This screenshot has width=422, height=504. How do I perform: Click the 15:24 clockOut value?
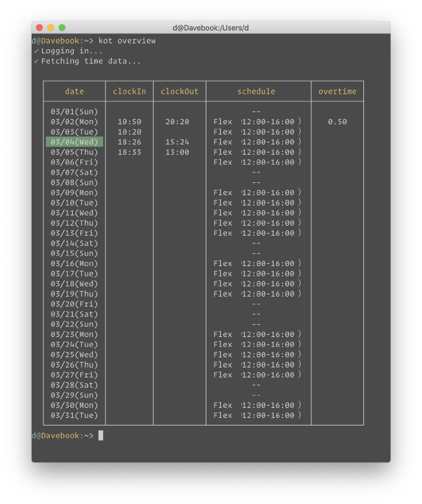(x=177, y=142)
